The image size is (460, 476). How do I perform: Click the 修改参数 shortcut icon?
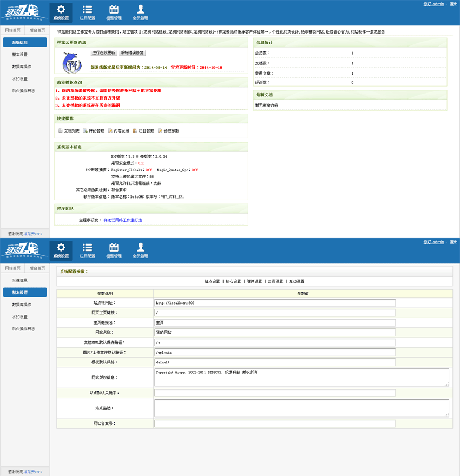click(160, 131)
